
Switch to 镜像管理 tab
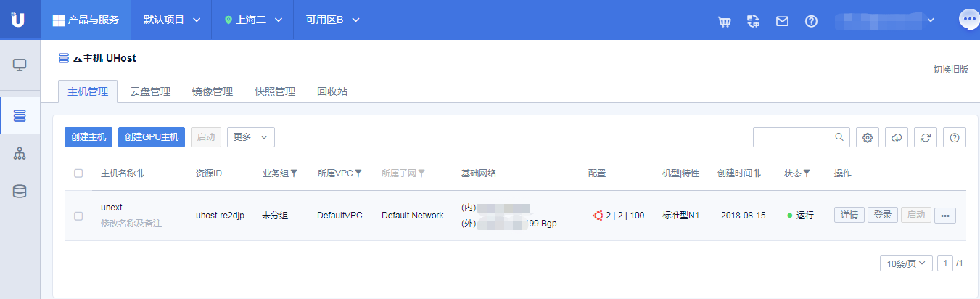point(213,91)
